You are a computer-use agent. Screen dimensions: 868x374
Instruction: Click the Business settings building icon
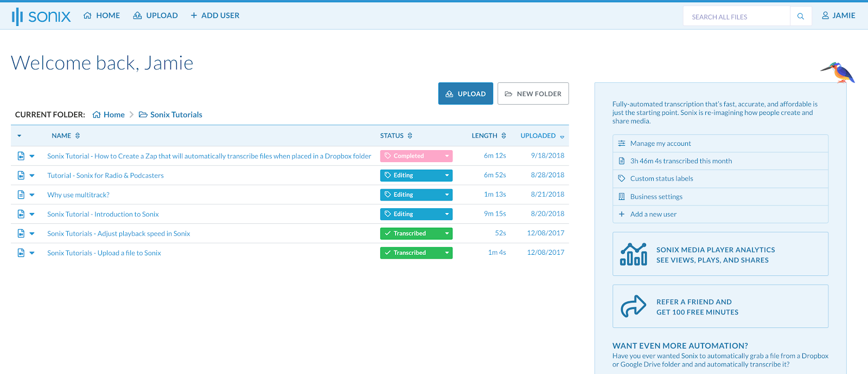(x=622, y=197)
